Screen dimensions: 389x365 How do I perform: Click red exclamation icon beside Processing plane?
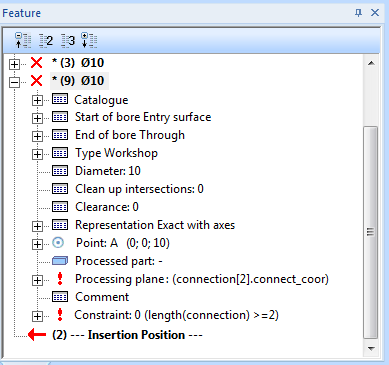60,279
